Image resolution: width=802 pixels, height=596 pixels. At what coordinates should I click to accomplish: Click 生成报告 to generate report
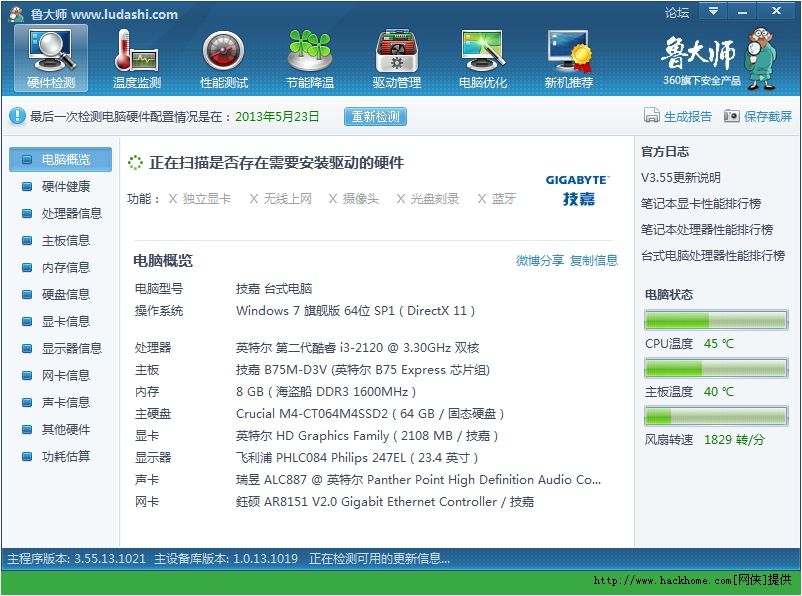687,116
